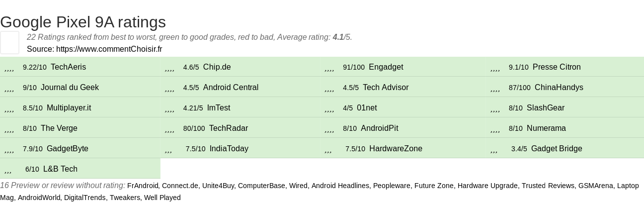Screen dimensions: 644x203
Task: Open the Journal du Geek review
Action: (x=70, y=88)
